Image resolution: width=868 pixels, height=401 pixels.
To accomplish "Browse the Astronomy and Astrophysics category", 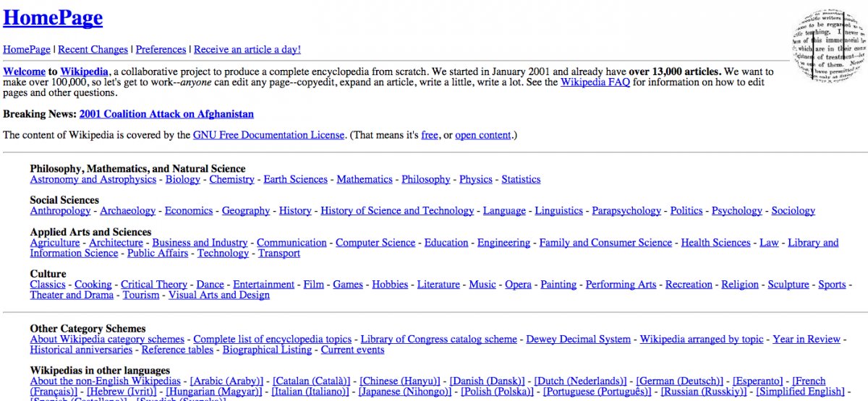I will [x=93, y=179].
